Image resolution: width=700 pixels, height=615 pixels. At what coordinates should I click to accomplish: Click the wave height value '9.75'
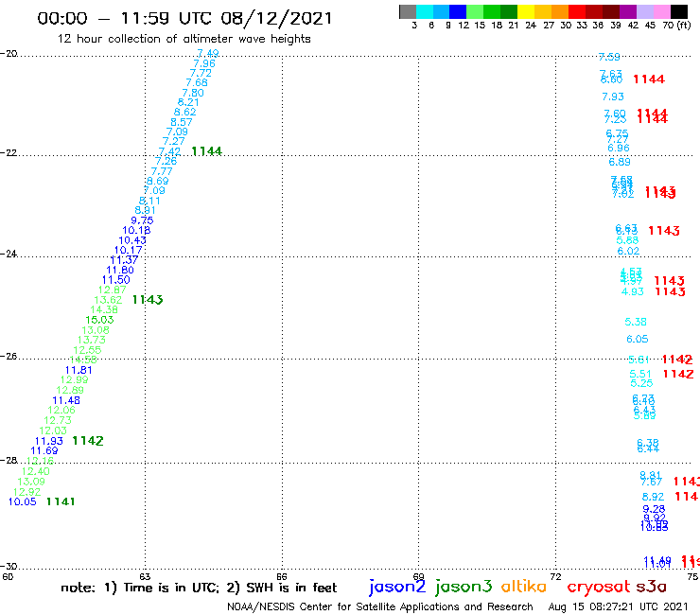(x=142, y=220)
